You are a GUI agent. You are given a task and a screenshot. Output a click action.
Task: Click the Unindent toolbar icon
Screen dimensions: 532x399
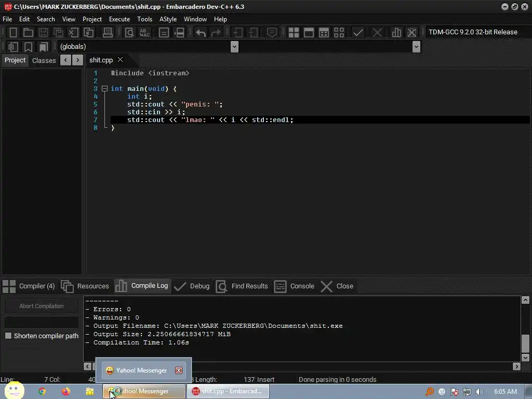coord(253,33)
